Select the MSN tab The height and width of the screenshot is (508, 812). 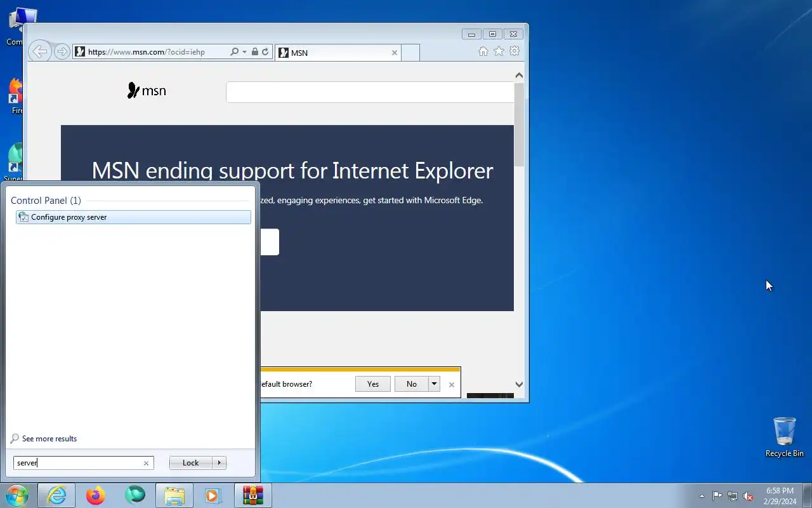[338, 53]
